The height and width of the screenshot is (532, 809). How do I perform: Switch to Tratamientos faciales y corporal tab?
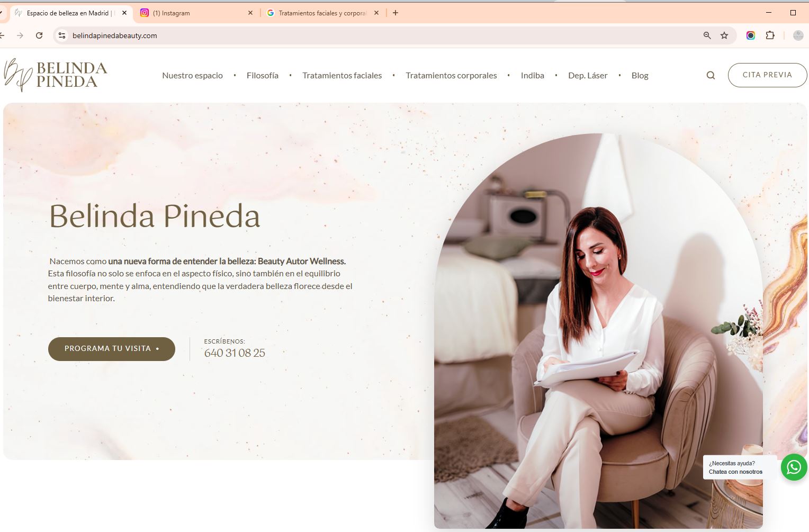(322, 13)
